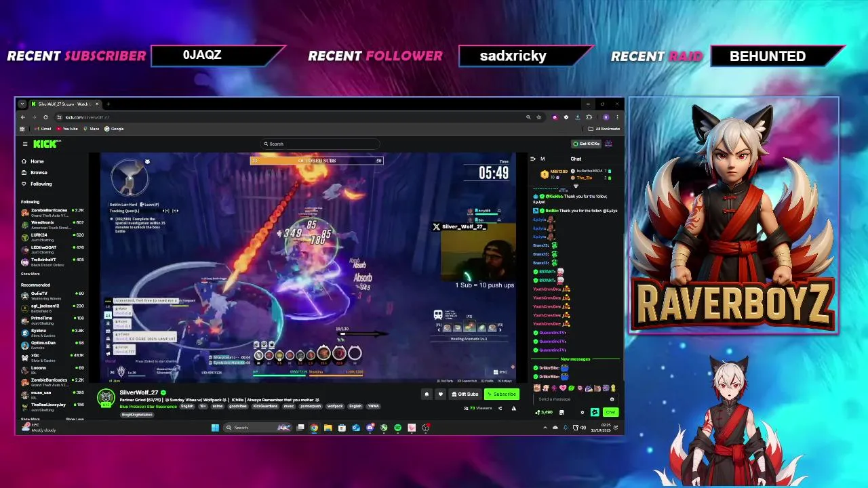Open Spotify from the taskbar
The height and width of the screenshot is (488, 868).
(397, 428)
